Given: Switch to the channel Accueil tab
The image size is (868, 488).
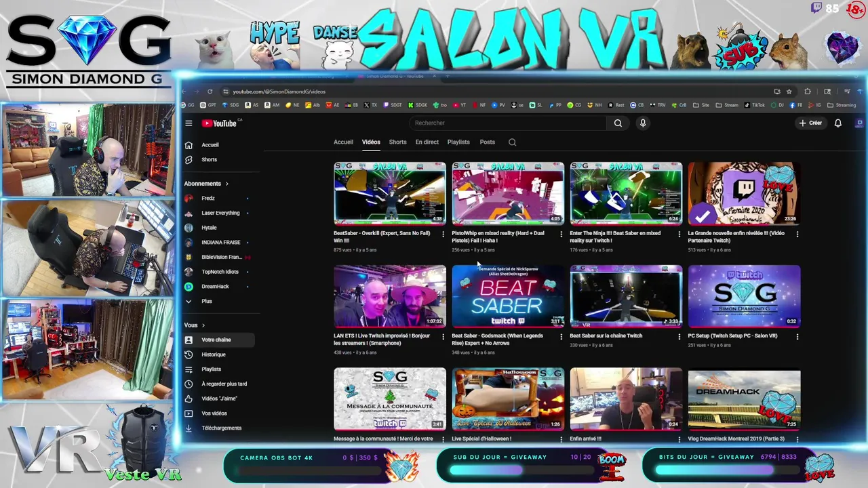Looking at the screenshot, I should coord(343,142).
